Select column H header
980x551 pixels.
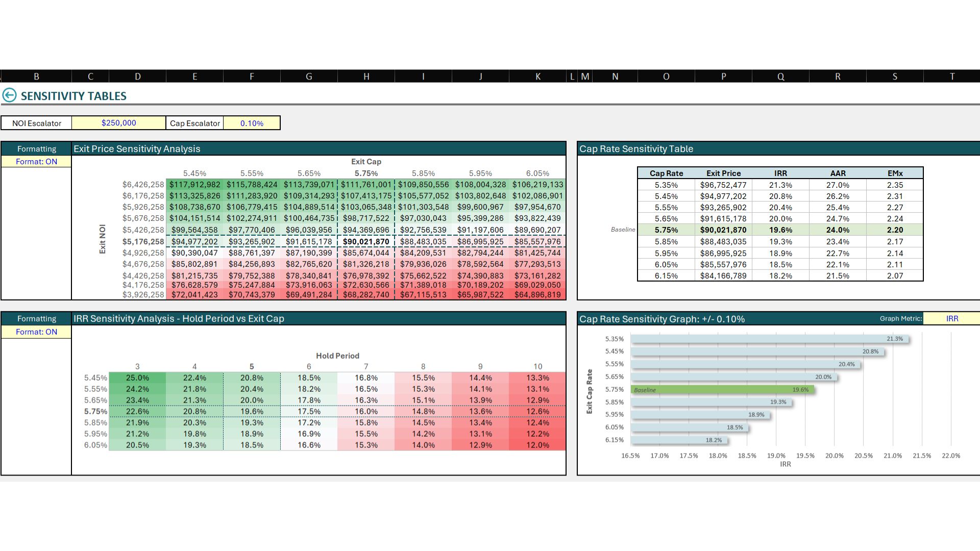[366, 77]
